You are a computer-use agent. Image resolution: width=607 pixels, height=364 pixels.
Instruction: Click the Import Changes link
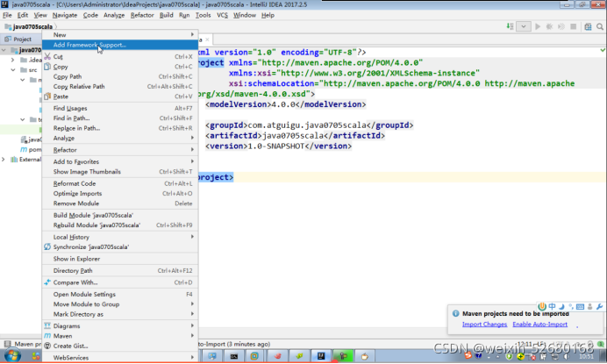(x=484, y=325)
